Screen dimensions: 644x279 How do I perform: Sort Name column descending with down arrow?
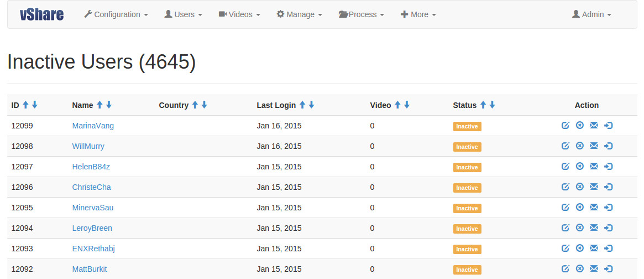coord(109,105)
